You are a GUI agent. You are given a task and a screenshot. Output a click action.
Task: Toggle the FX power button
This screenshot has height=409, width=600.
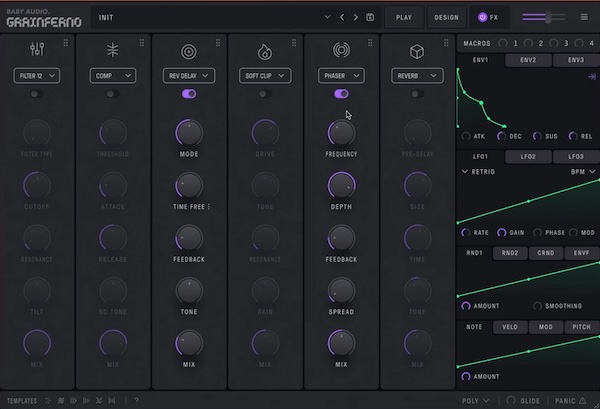coord(483,17)
